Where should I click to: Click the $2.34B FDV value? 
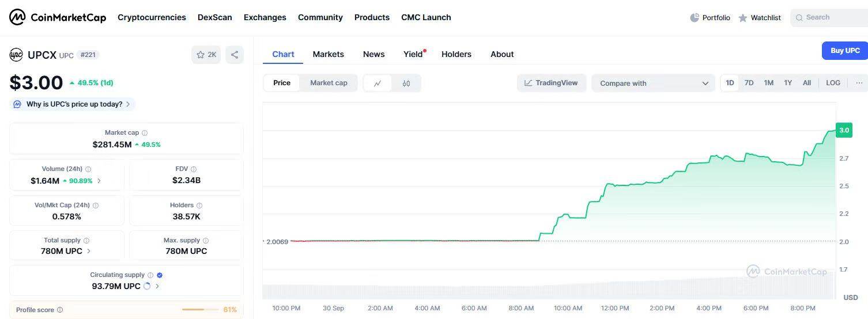pos(186,181)
